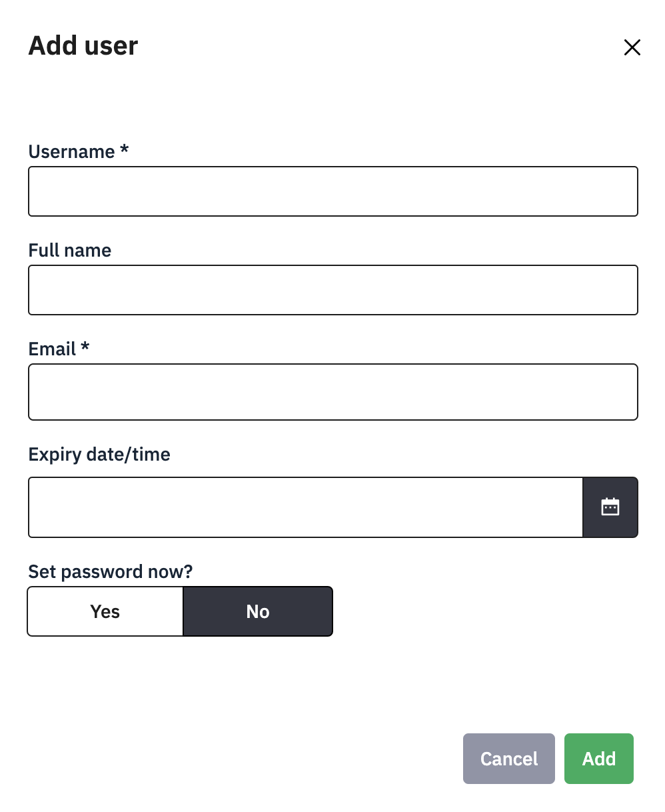665x812 pixels.
Task: Focus the Username text field
Action: point(332,191)
